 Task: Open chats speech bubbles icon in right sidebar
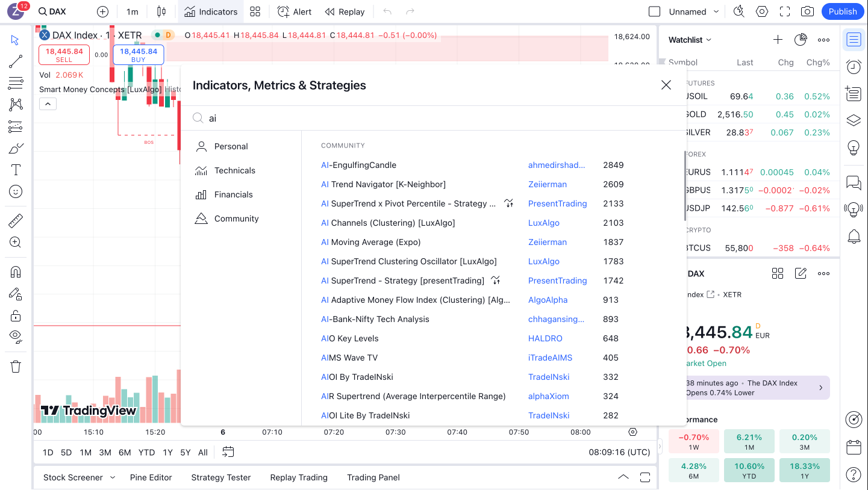(x=854, y=182)
